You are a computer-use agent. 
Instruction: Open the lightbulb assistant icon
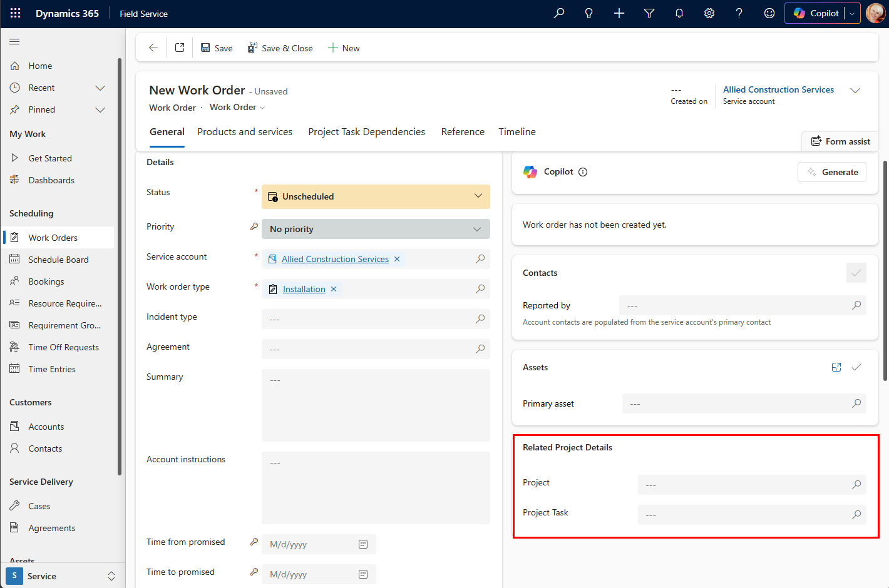(x=589, y=13)
